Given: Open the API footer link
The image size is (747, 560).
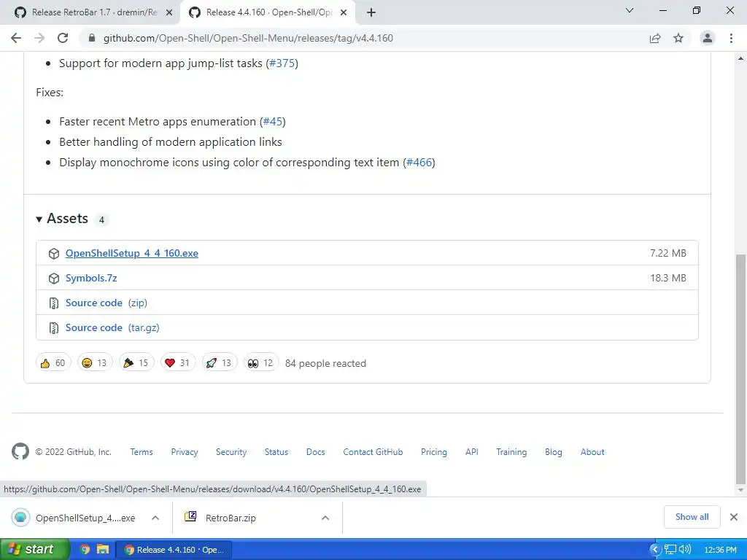Looking at the screenshot, I should click(472, 452).
